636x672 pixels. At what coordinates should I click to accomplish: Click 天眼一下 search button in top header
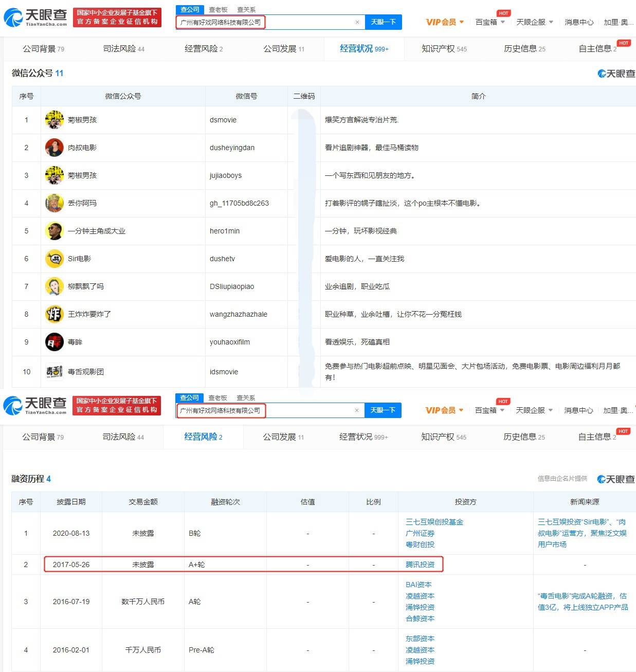[384, 22]
